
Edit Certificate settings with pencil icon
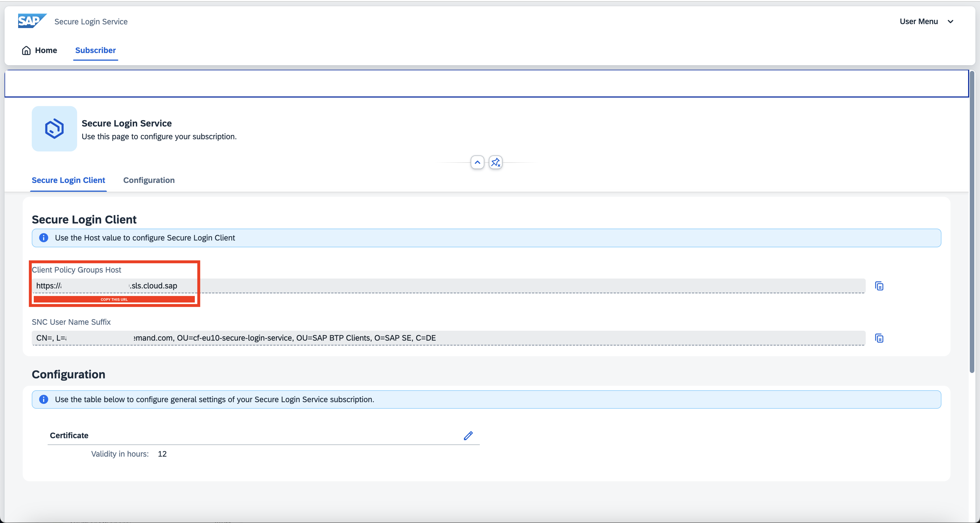coord(468,435)
